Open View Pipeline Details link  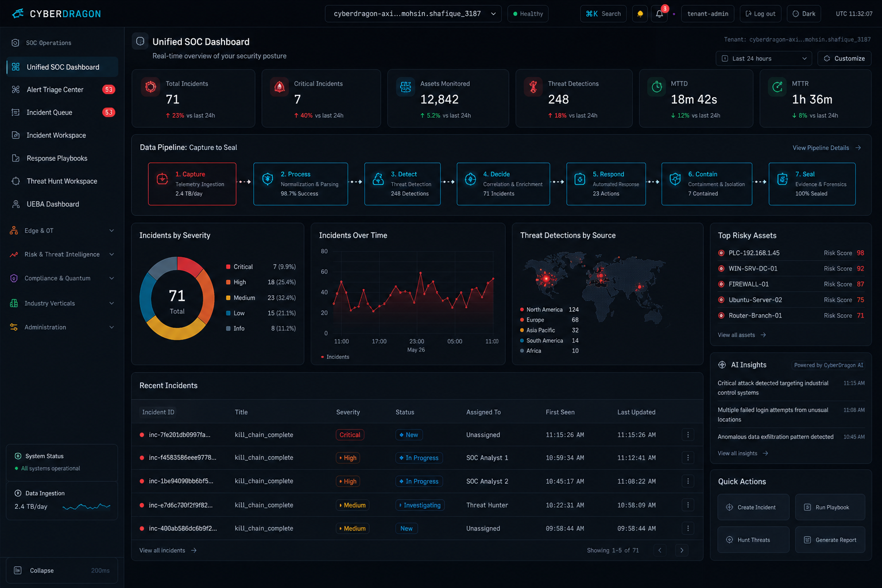click(x=827, y=148)
